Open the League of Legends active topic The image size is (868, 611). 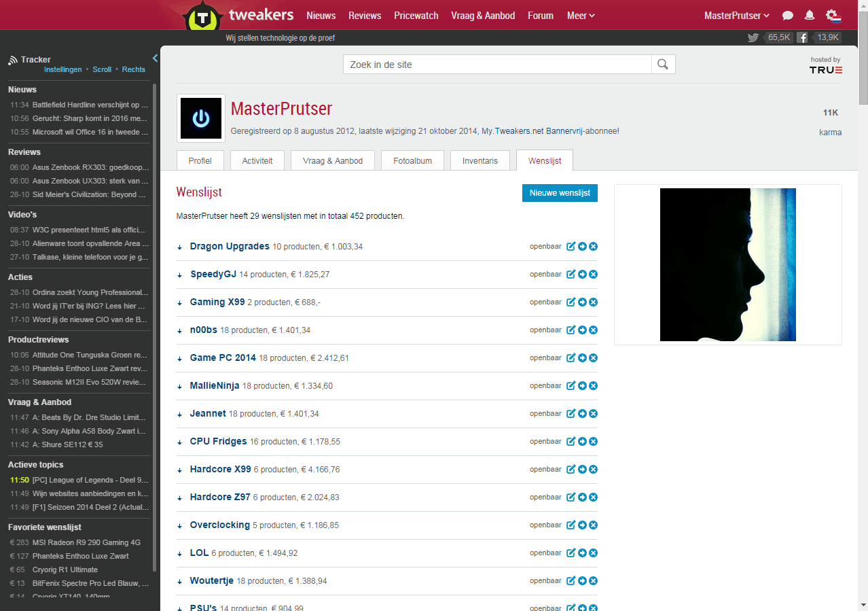(90, 480)
